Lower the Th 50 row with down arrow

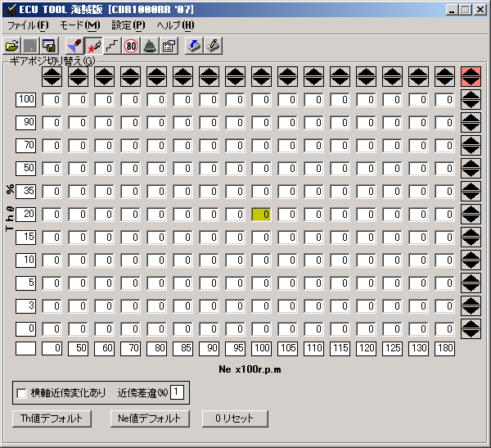[471, 173]
